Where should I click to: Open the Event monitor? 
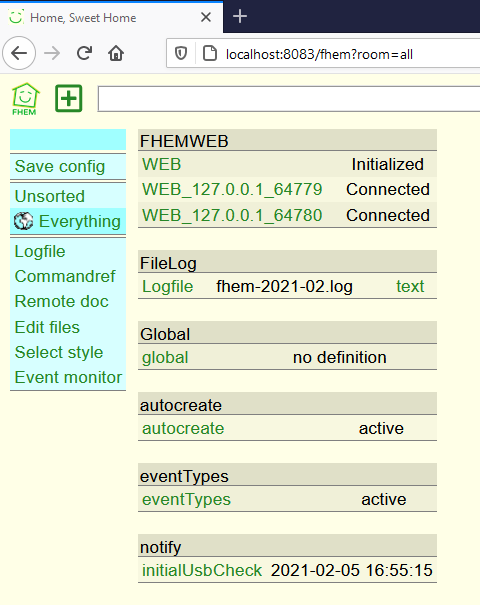68,378
